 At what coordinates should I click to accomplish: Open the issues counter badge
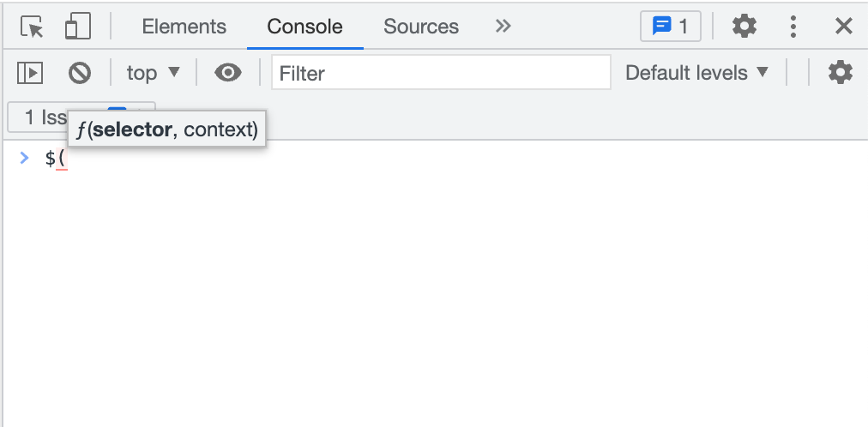point(670,27)
